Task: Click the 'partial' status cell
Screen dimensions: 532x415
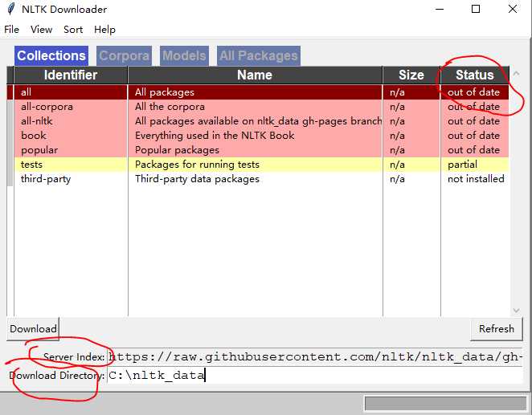Action: click(475, 165)
